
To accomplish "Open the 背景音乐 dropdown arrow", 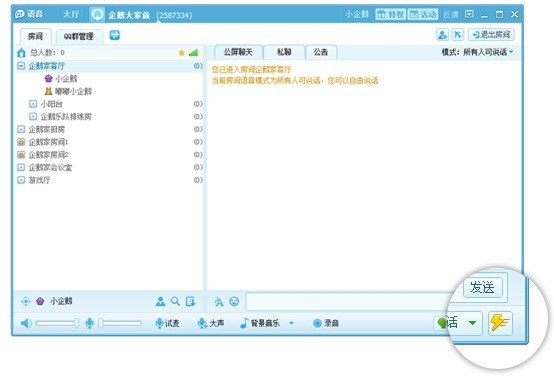I will point(291,323).
